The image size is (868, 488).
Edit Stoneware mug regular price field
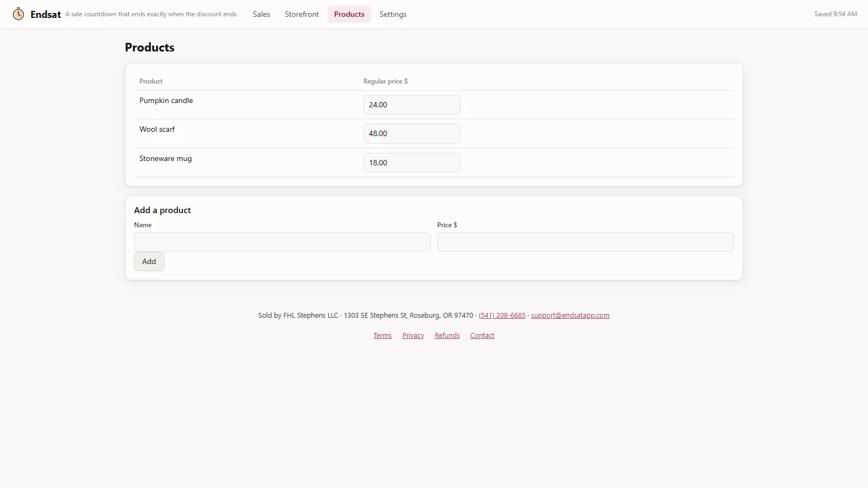[x=412, y=163]
